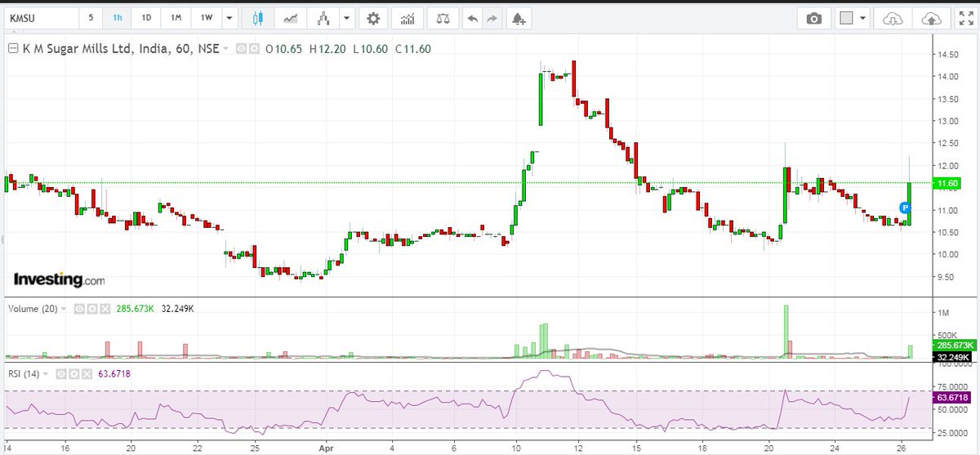Image resolution: width=980 pixels, height=455 pixels.
Task: Click the 1M volume axis value
Action: (944, 314)
